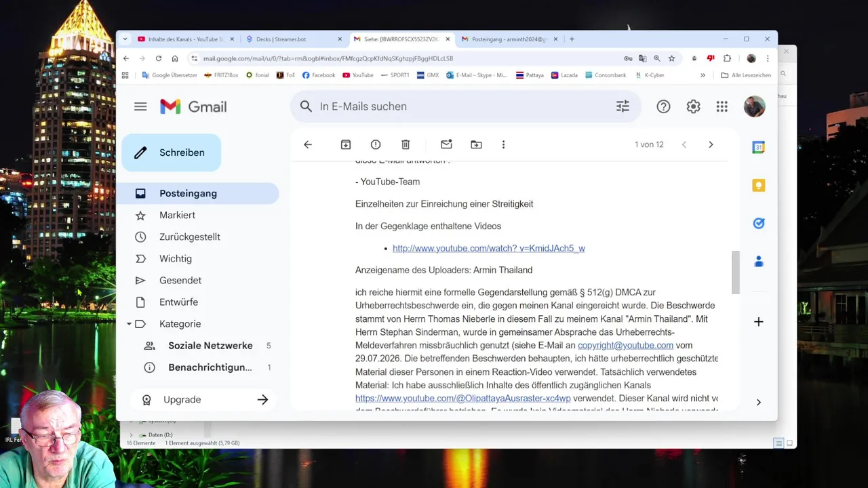Open the youtube.com/watch video link
This screenshot has width=868, height=488.
[488, 248]
